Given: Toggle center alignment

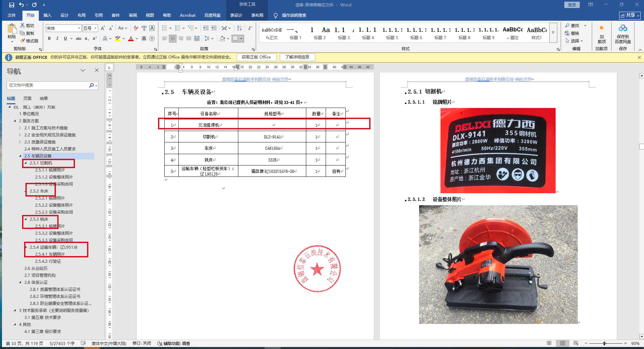Looking at the screenshot, I should (x=173, y=39).
